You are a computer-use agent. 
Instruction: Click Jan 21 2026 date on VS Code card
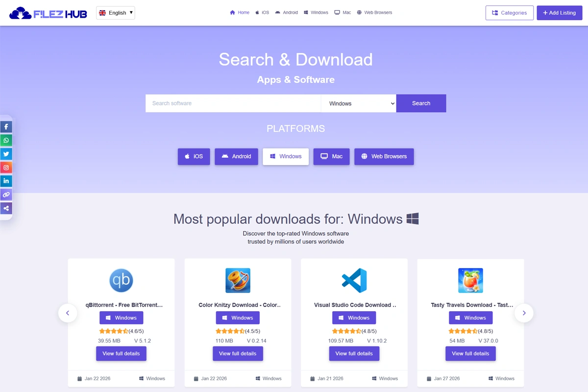pos(327,379)
